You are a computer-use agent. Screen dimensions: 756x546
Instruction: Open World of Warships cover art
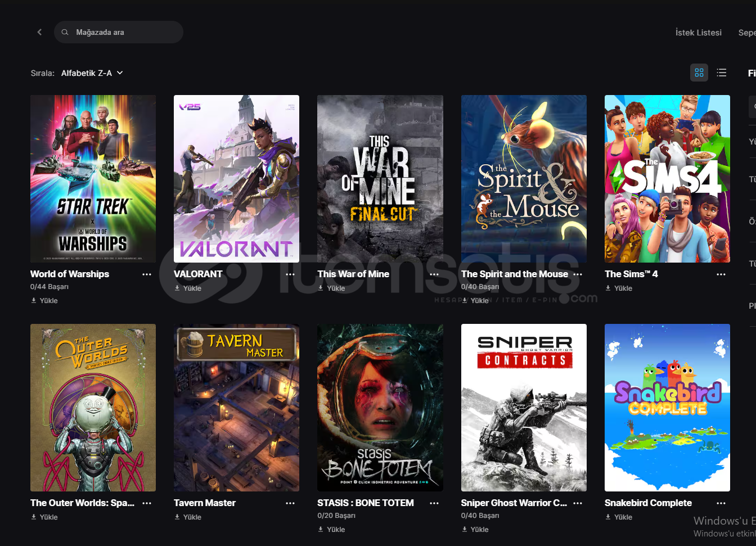pyautogui.click(x=93, y=179)
